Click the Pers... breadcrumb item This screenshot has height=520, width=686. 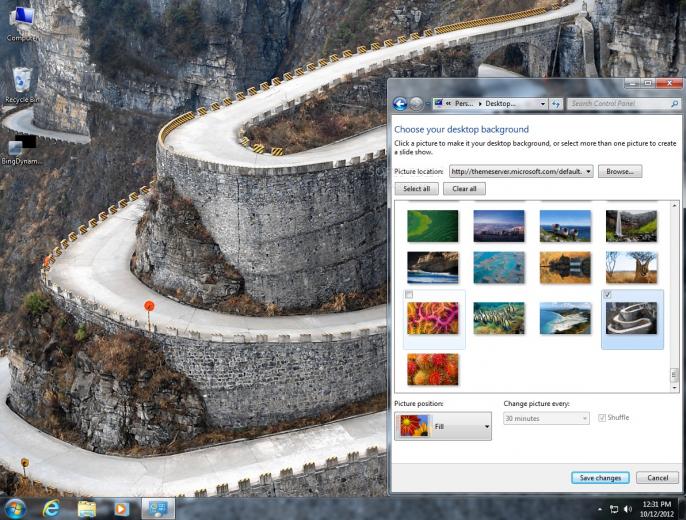(464, 104)
